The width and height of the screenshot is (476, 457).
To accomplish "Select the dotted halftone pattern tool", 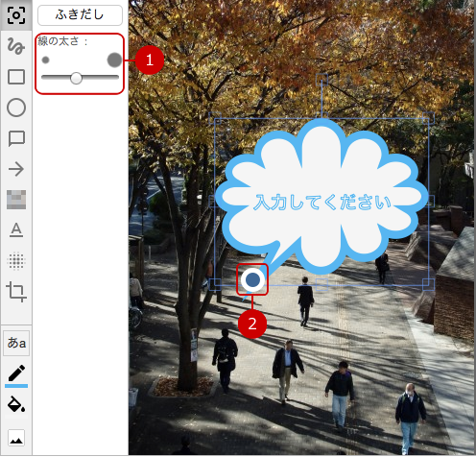I will click(16, 260).
